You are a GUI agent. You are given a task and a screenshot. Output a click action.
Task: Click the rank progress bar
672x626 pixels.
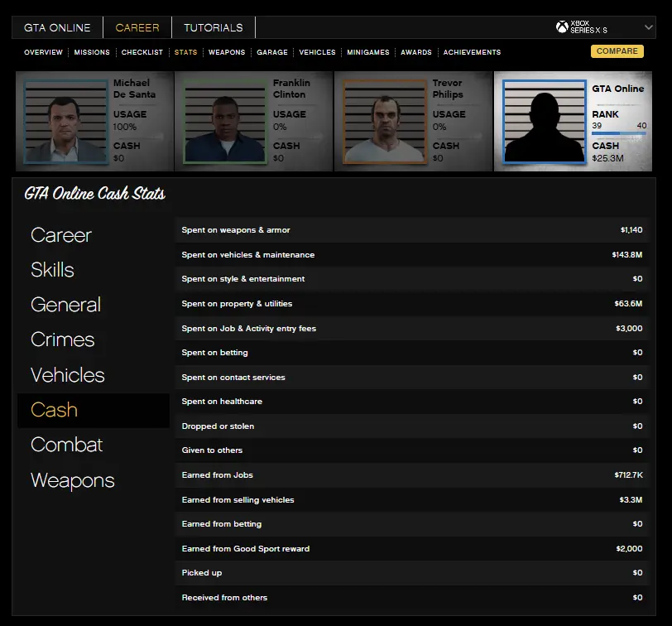tap(619, 132)
